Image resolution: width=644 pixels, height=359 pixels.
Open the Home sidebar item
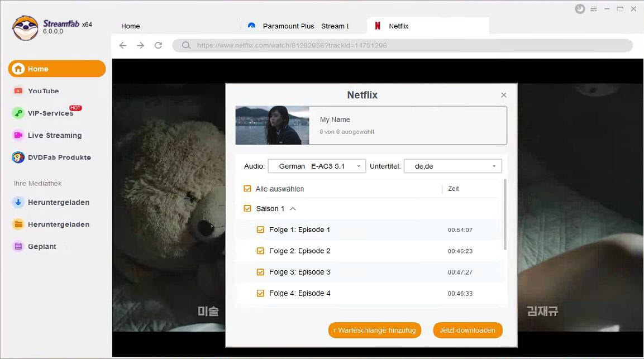coord(56,69)
